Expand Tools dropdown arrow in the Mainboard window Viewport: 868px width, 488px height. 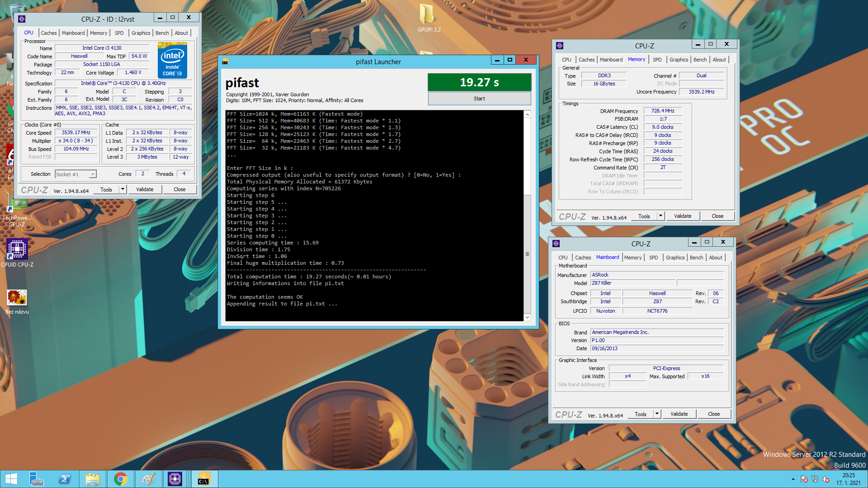coord(656,414)
